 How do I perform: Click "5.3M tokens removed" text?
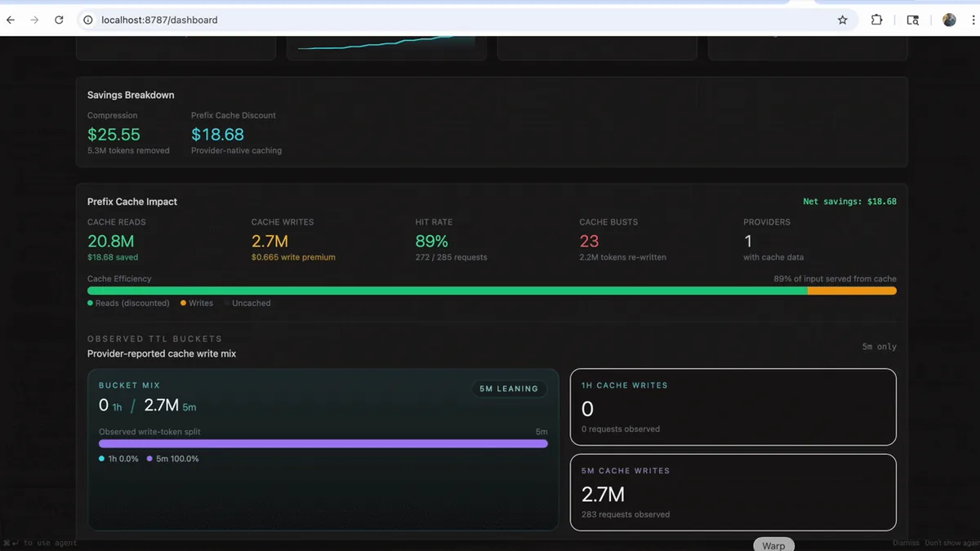pyautogui.click(x=128, y=151)
